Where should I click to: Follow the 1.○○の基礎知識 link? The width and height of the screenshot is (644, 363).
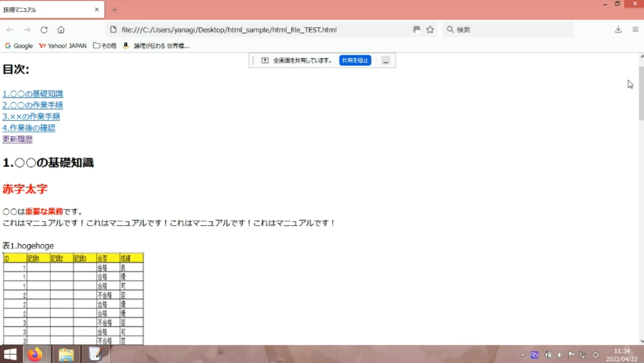point(33,94)
